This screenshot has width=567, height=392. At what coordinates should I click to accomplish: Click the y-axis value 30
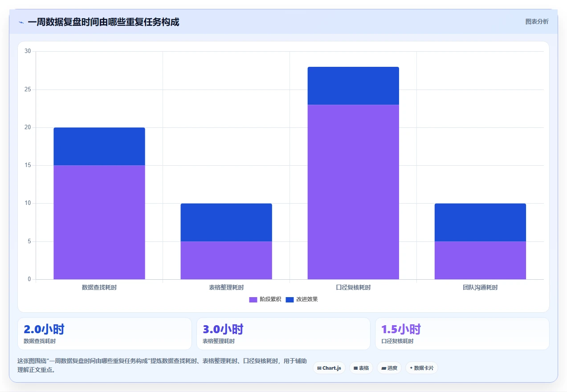tap(28, 51)
